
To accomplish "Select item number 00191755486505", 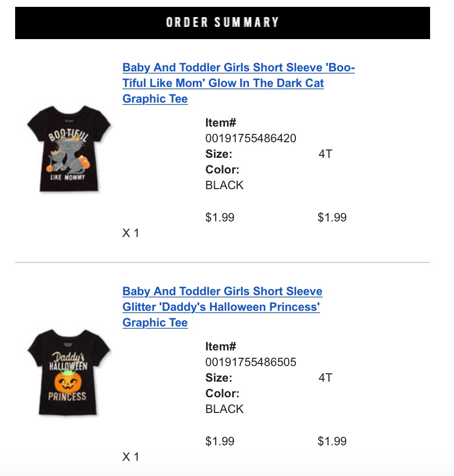I will tap(250, 362).
